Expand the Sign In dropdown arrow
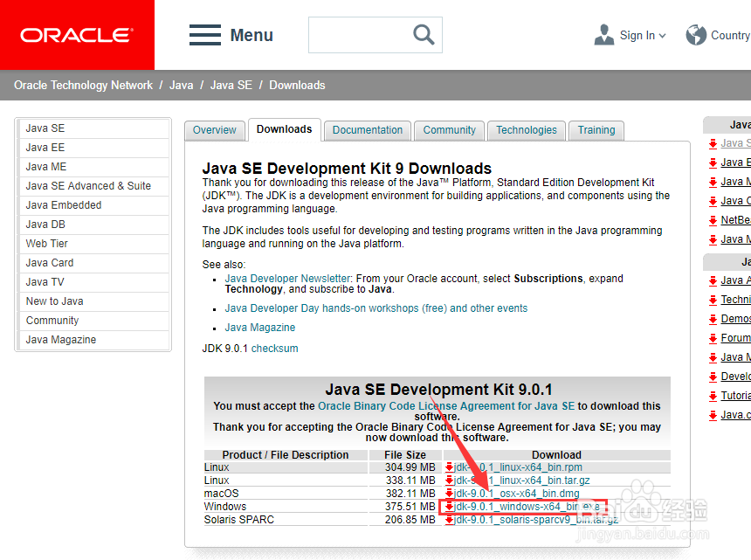 coord(663,36)
